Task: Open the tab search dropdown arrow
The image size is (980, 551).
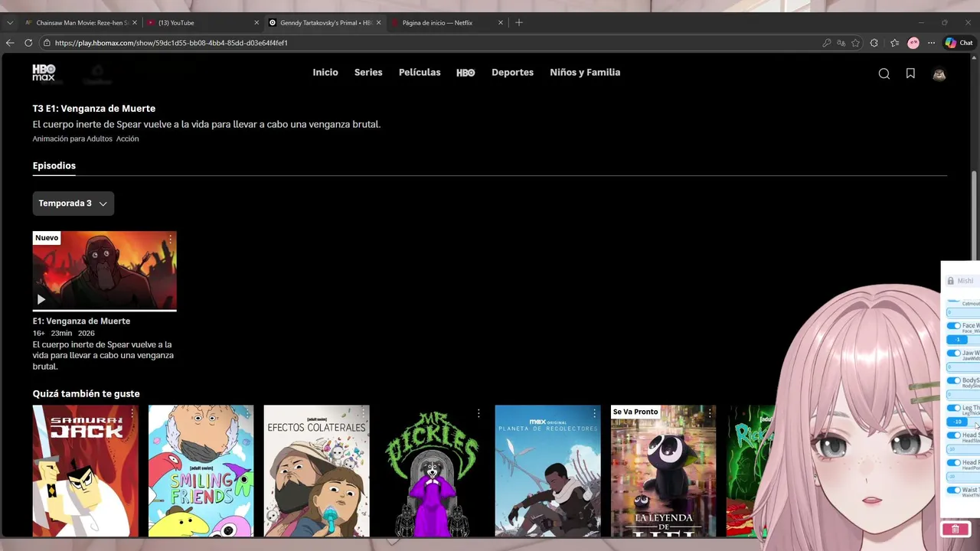Action: click(x=10, y=22)
